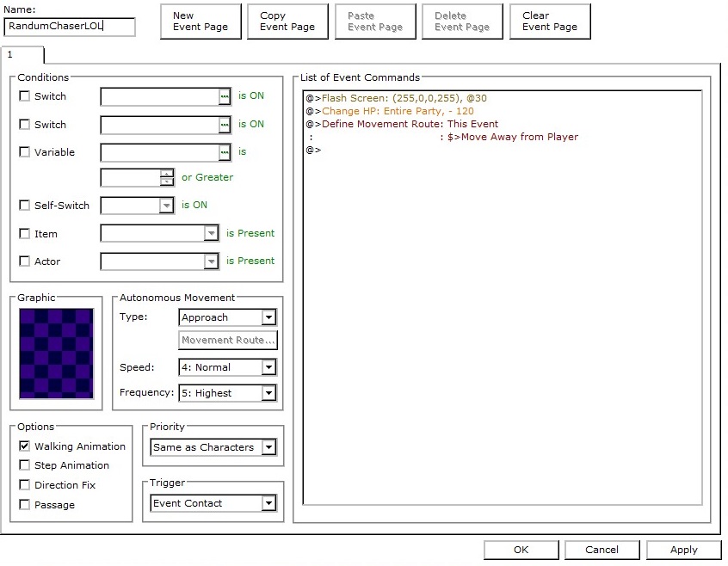Click the Paste Event Page button
The width and height of the screenshot is (728, 566).
[375, 22]
